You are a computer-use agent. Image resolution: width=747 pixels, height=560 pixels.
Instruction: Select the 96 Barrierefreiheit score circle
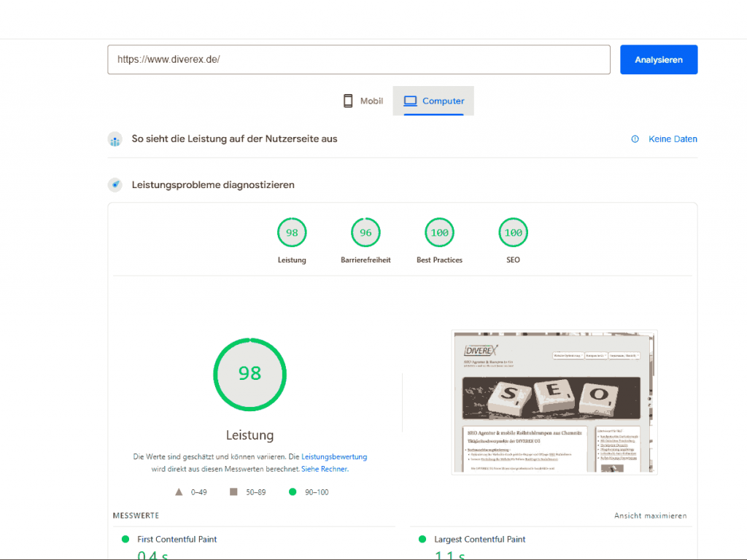tap(365, 232)
